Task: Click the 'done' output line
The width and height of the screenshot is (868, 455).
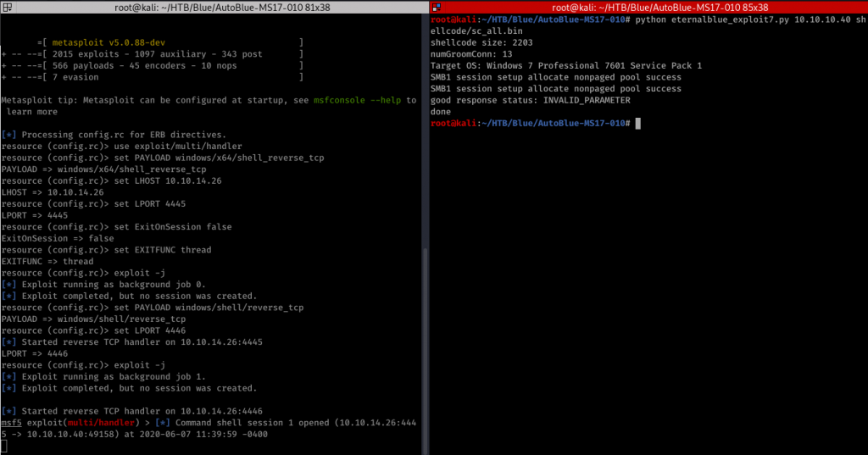Action: pos(441,112)
